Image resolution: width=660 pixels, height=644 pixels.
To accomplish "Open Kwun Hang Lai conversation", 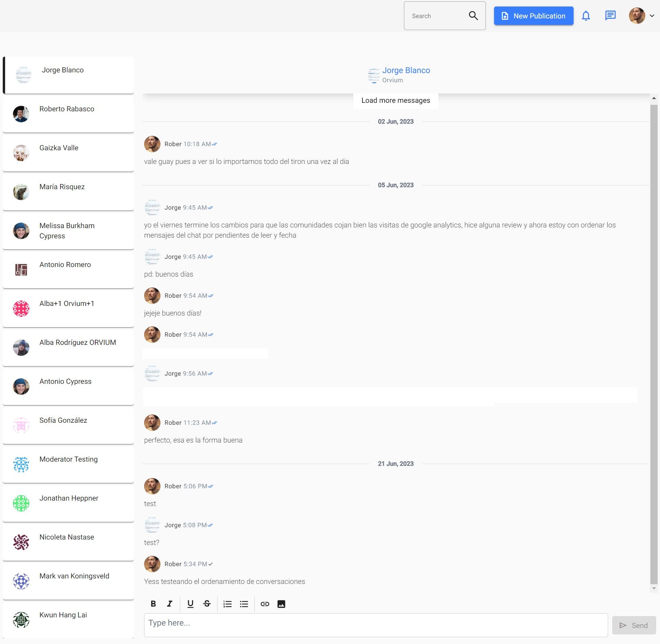I will [x=68, y=620].
